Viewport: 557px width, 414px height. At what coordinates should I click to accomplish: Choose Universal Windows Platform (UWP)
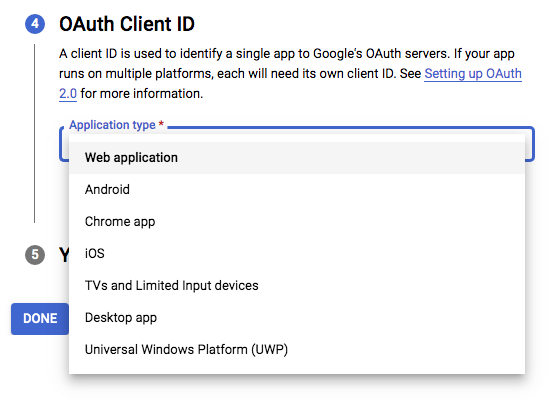click(x=297, y=350)
